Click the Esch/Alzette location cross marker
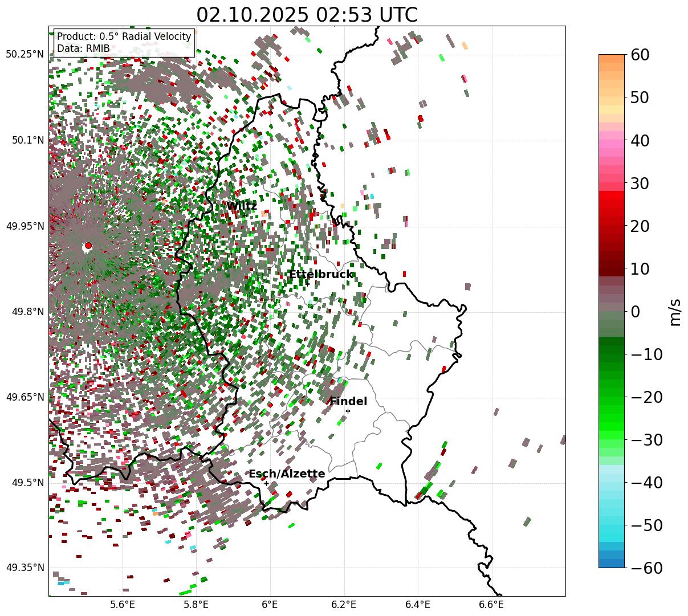 pos(266,483)
